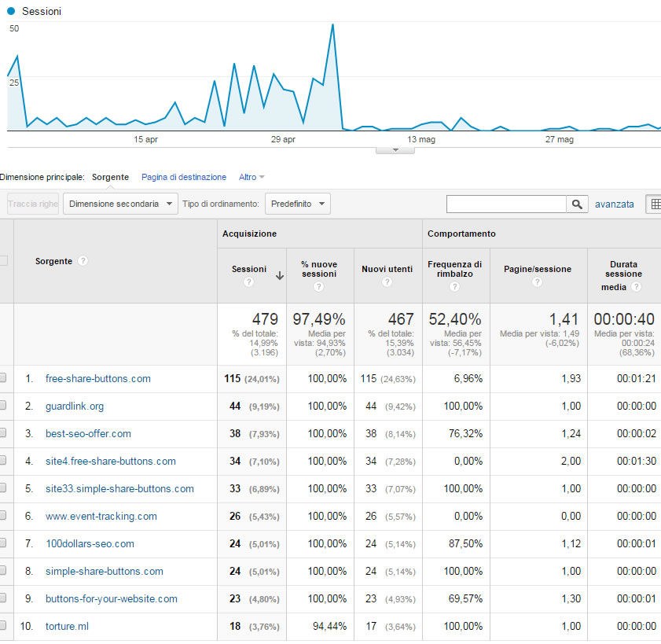The height and width of the screenshot is (644, 661).
Task: Sort by Frequenza di rimbalzo column header
Action: click(454, 269)
